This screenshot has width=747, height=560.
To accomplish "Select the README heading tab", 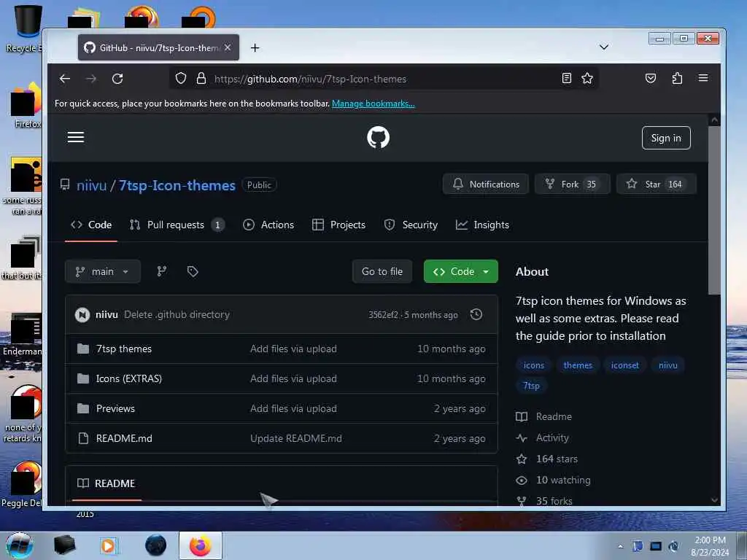I will 107,484.
